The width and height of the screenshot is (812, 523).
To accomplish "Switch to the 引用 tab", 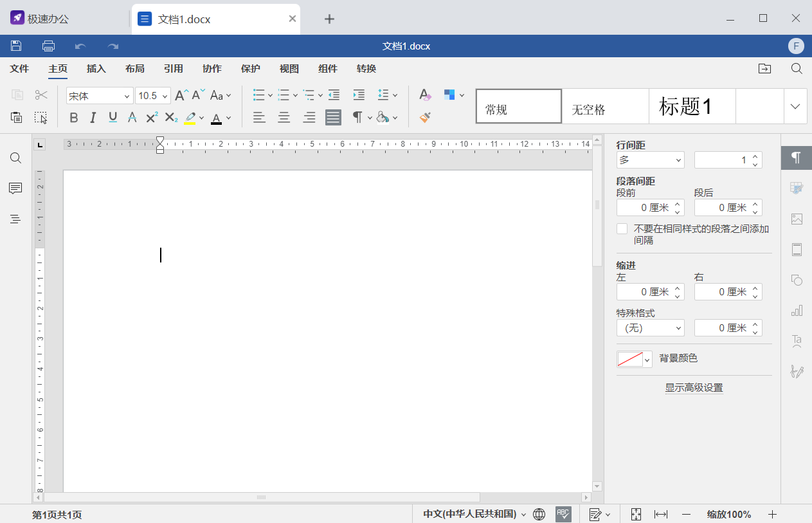I will 174,69.
